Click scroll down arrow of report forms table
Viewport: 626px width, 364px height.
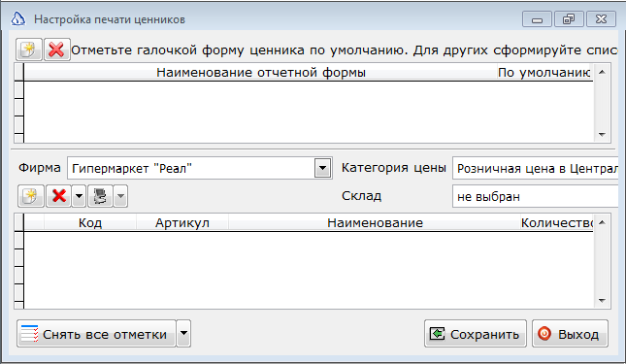602,135
